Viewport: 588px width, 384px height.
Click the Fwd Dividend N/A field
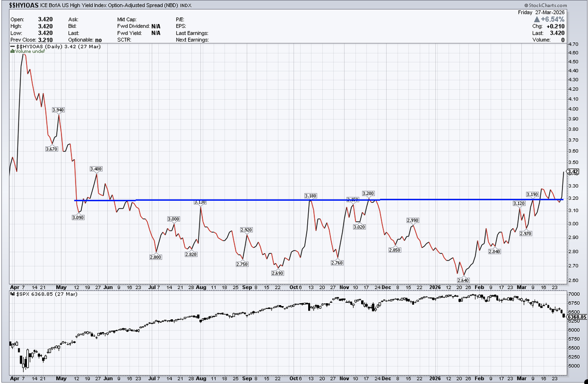click(x=139, y=26)
